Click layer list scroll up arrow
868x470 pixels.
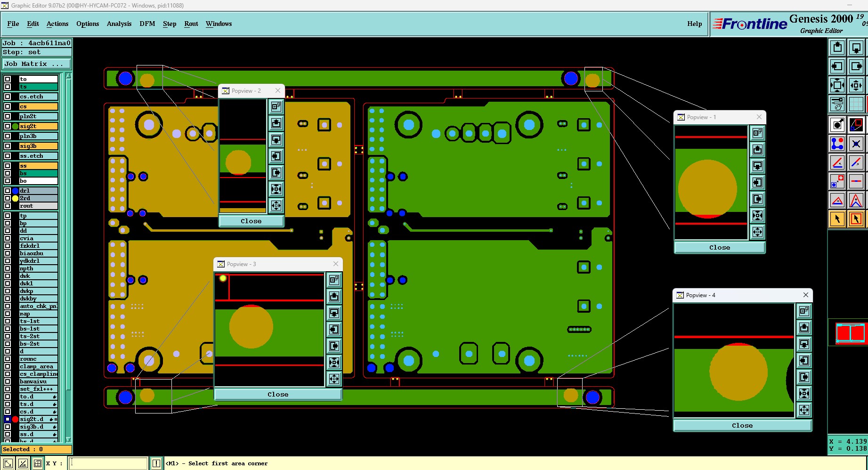(x=69, y=76)
